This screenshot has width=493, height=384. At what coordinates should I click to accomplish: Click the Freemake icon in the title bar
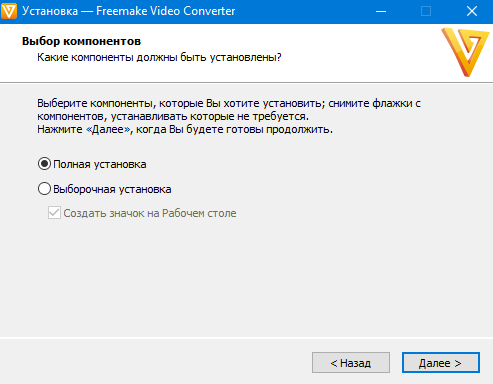pos(9,11)
